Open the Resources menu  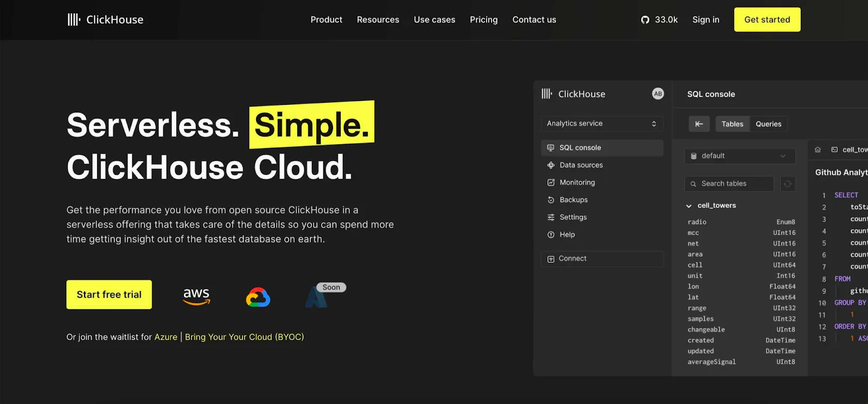[378, 20]
